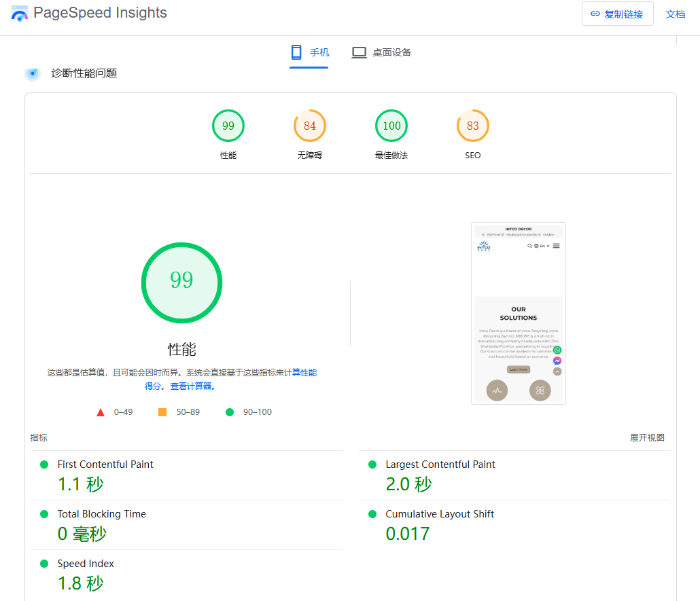The image size is (700, 601).
Task: Click the 性能 label under score 99
Action: (x=228, y=156)
